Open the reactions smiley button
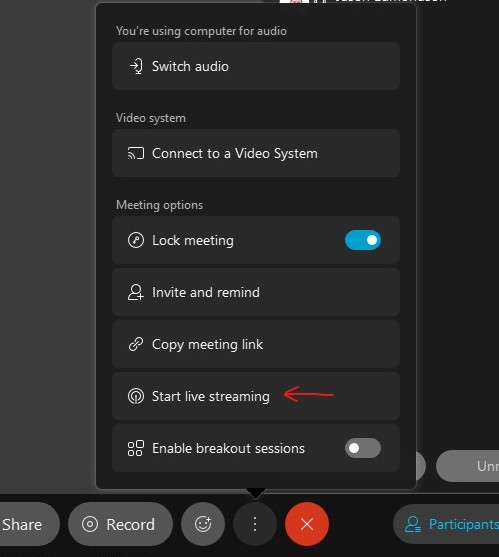This screenshot has width=499, height=557. (x=203, y=524)
